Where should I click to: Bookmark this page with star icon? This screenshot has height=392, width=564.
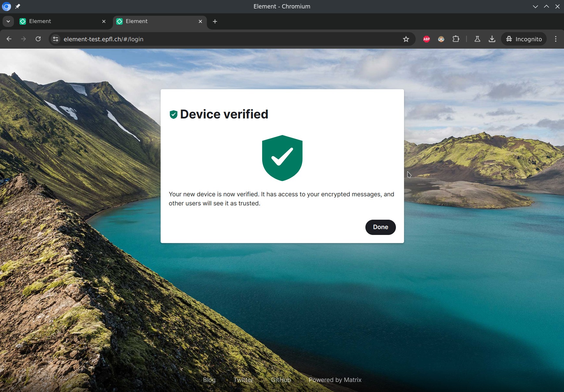click(406, 39)
